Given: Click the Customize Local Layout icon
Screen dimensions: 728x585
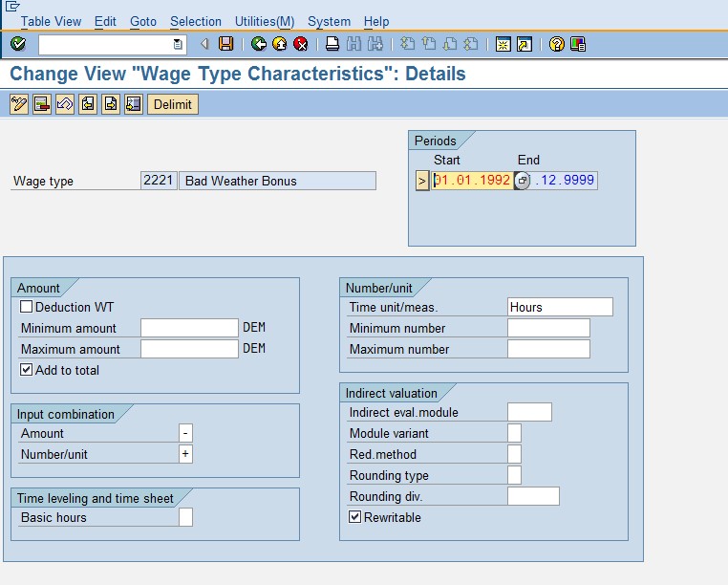Looking at the screenshot, I should tap(578, 44).
